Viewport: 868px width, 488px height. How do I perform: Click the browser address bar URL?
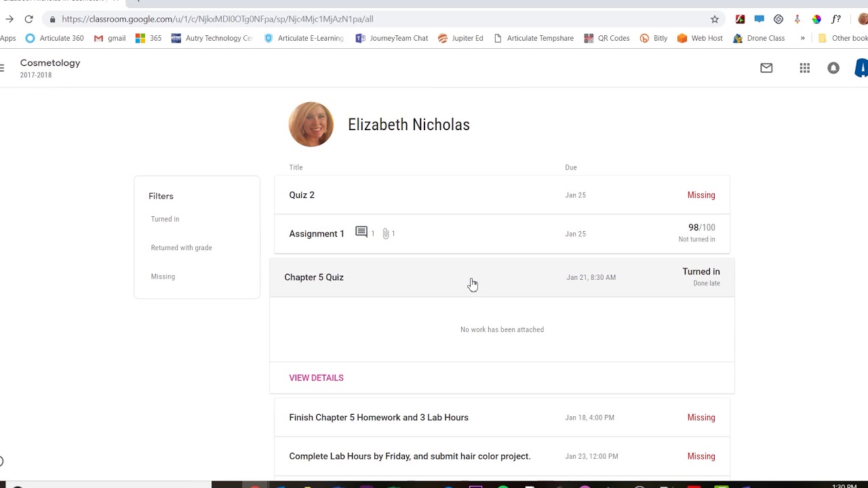point(217,19)
